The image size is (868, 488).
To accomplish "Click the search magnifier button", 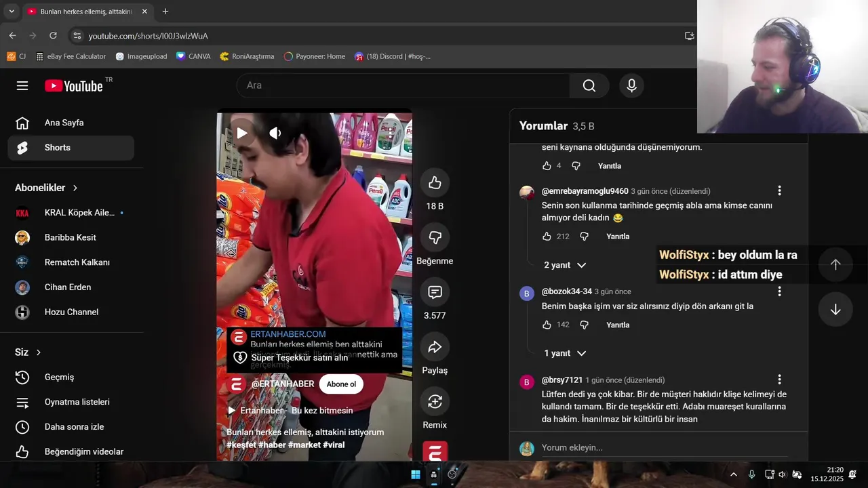I will point(589,85).
